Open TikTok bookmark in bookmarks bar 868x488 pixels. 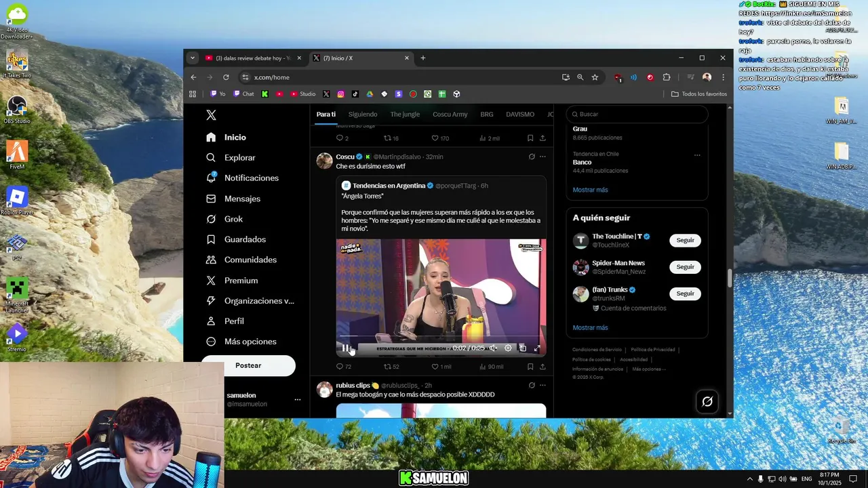coord(355,94)
